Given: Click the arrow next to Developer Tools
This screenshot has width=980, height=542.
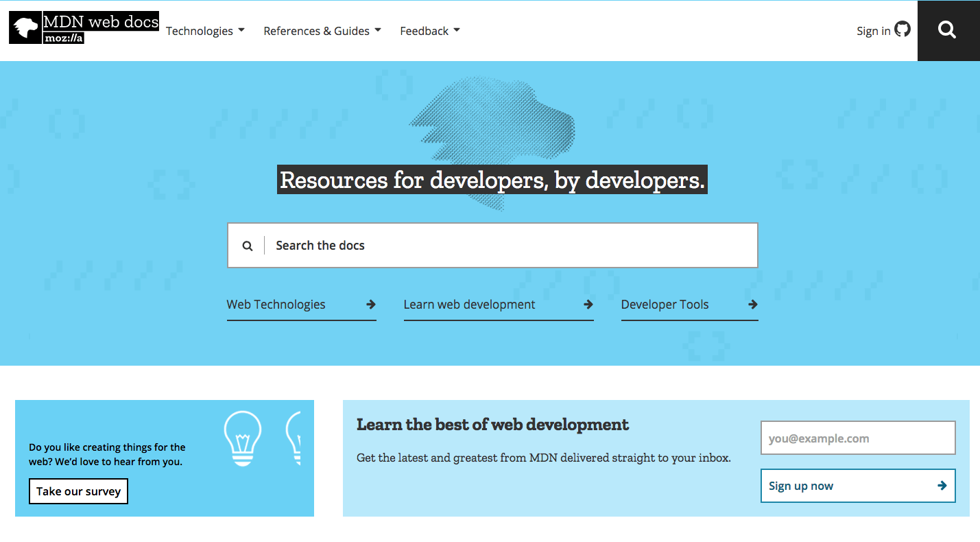Looking at the screenshot, I should pyautogui.click(x=753, y=305).
